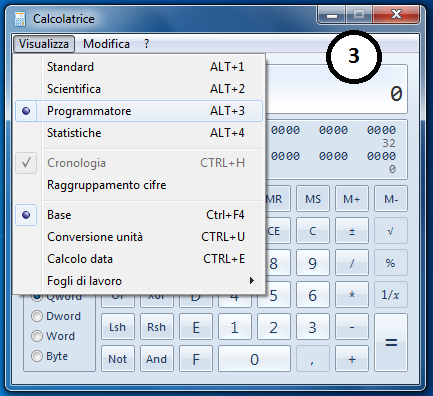This screenshot has width=433, height=396.
Task: Click the hex F key
Action: (x=196, y=359)
